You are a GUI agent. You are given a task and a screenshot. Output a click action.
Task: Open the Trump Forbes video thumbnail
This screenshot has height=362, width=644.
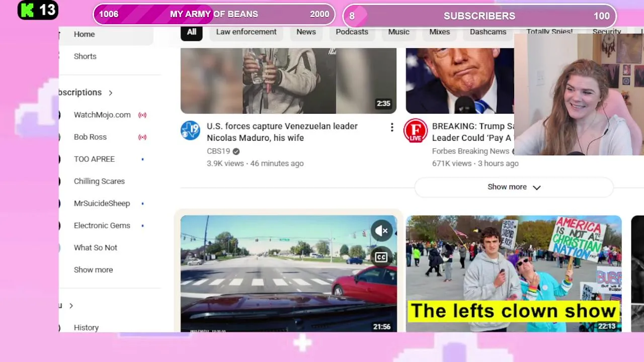[x=460, y=81]
